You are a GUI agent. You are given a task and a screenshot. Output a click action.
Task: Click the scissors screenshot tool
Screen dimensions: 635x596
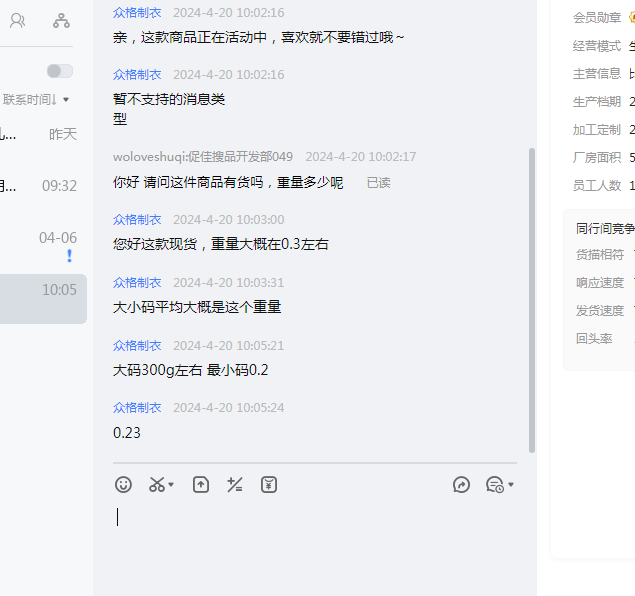[x=156, y=485]
